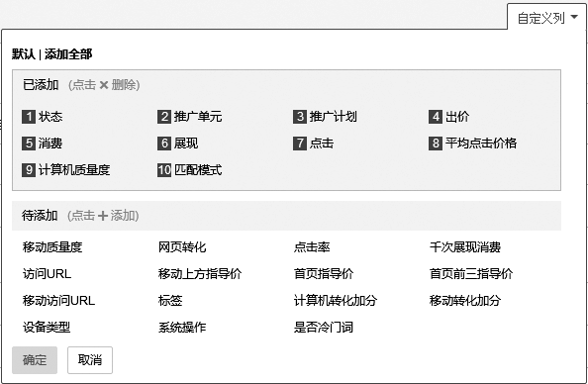Add the 网页转化 column
The width and height of the screenshot is (588, 384).
182,247
